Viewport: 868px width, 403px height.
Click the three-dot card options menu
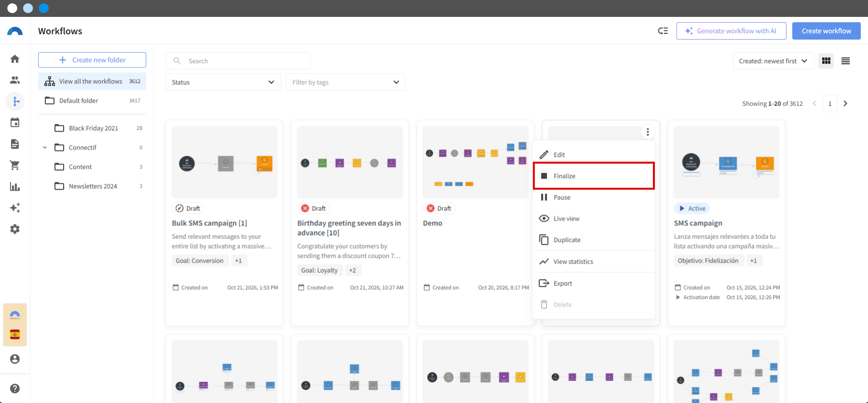648,132
